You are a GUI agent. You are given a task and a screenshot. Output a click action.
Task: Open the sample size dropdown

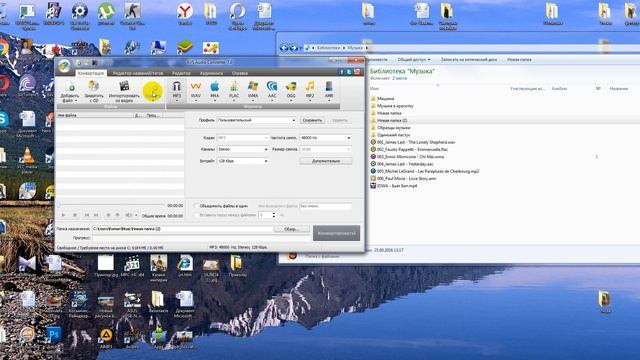point(326,149)
